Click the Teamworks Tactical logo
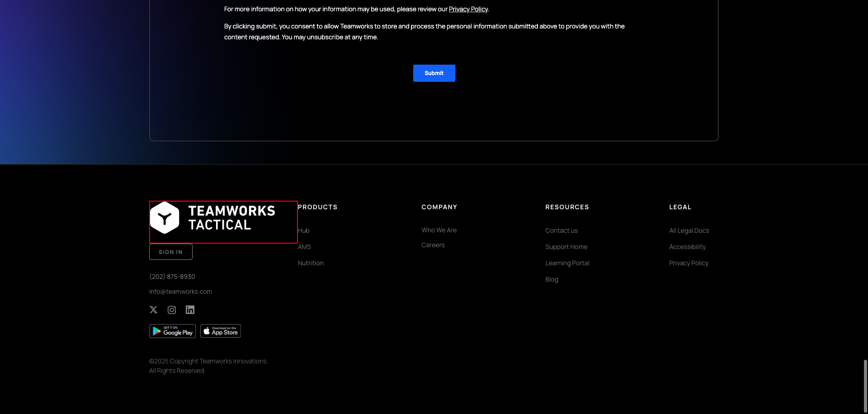The image size is (868, 414). pyautogui.click(x=213, y=218)
